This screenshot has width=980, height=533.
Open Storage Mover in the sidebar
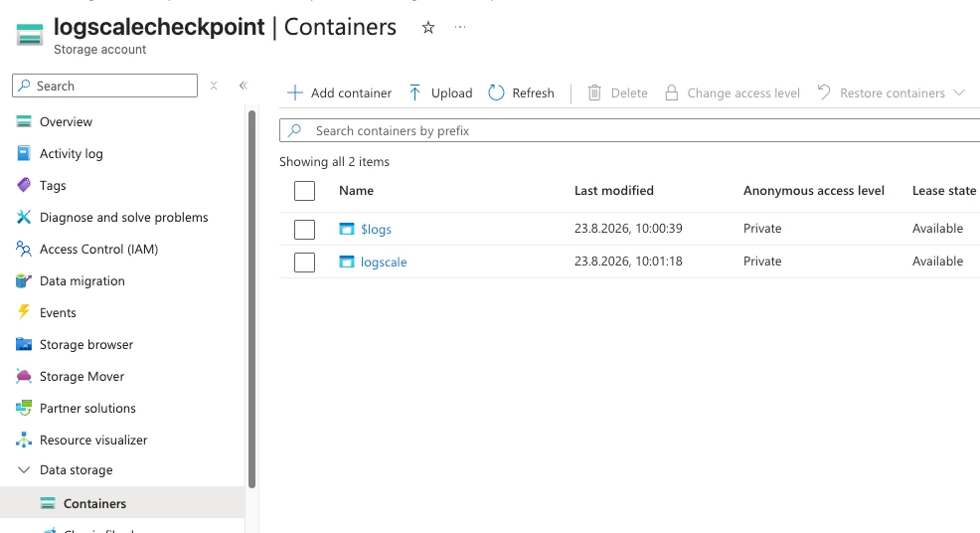pyautogui.click(x=82, y=376)
